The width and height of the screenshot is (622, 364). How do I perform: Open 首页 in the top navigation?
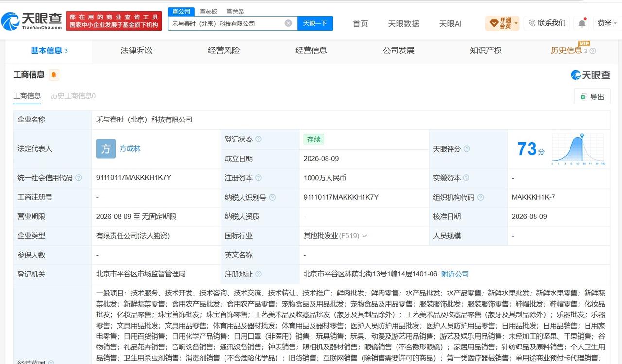click(360, 23)
